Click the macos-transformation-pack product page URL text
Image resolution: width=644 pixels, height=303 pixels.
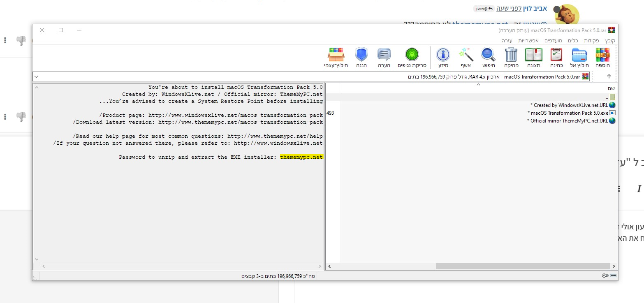click(x=236, y=115)
